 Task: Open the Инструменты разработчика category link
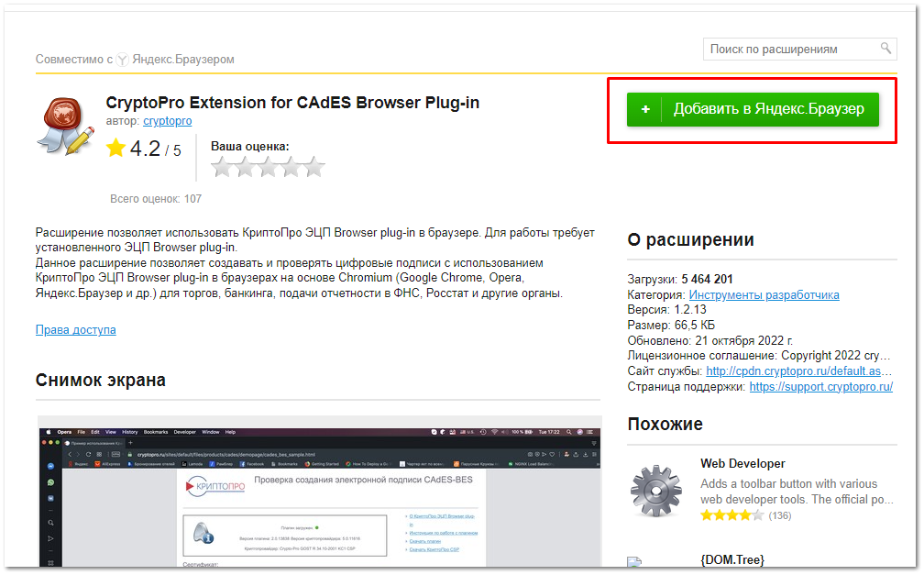pyautogui.click(x=764, y=294)
